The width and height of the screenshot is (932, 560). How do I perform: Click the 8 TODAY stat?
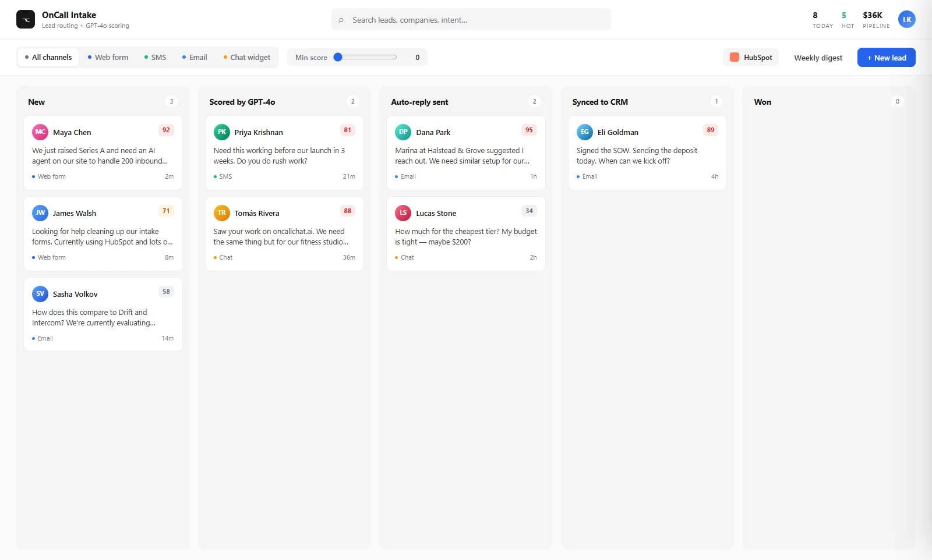tap(822, 20)
